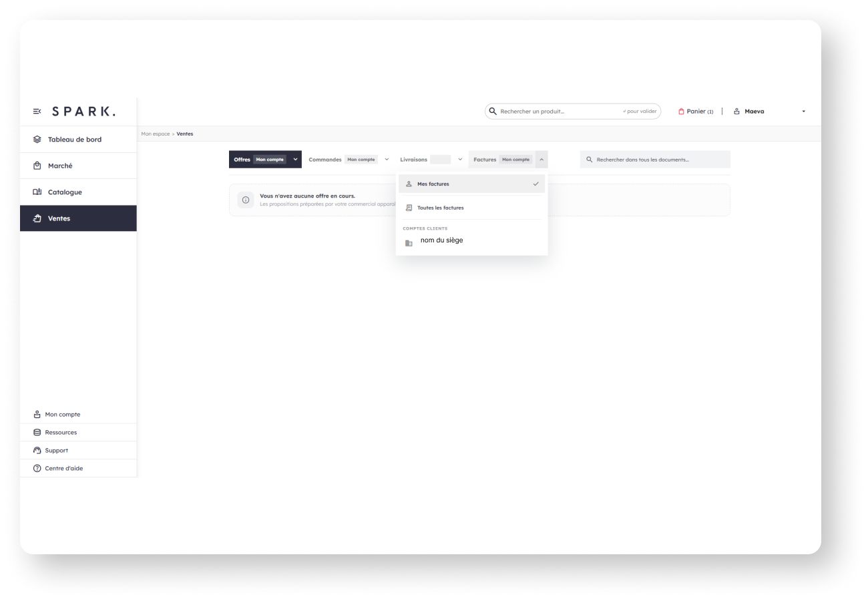Click the user icon next to Maeva
This screenshot has height=601, width=868.
click(x=736, y=112)
